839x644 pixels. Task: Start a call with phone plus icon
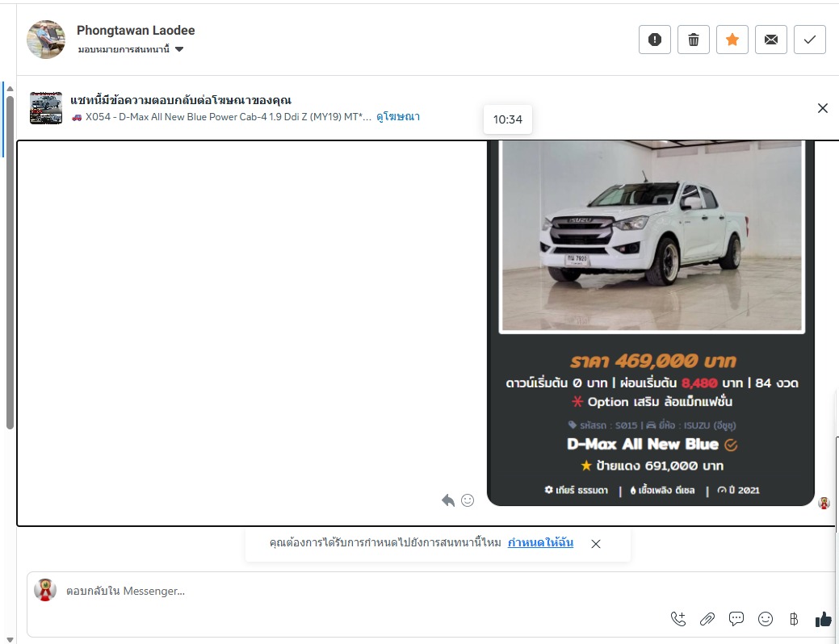click(x=678, y=619)
